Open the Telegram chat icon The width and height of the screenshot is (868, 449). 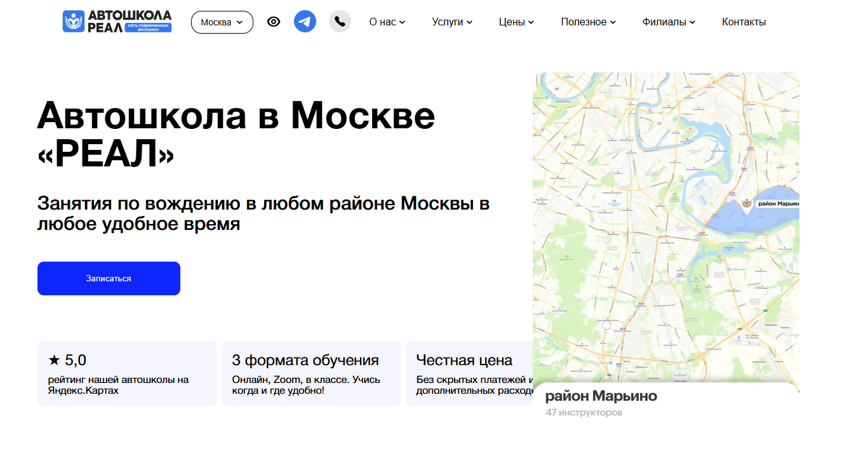coord(305,22)
